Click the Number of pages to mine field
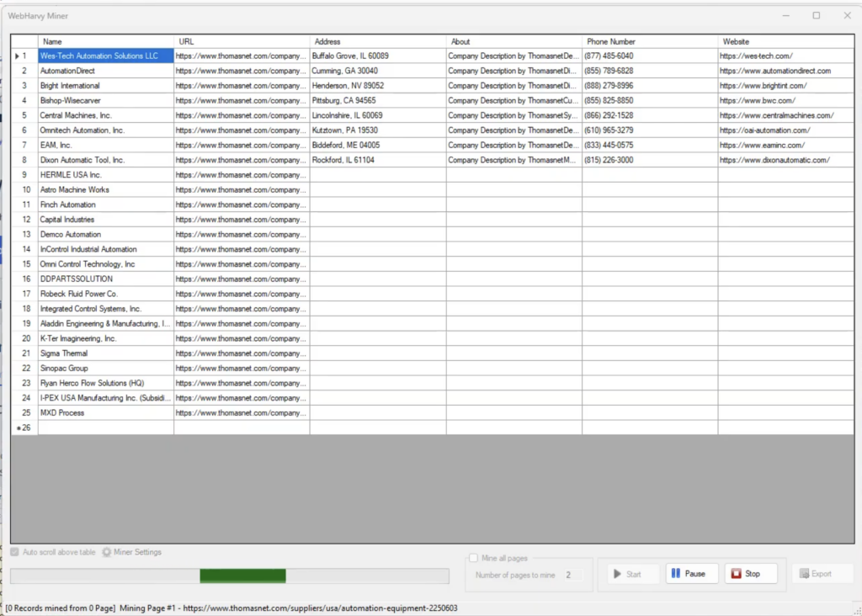Image resolution: width=862 pixels, height=616 pixels. click(x=571, y=575)
